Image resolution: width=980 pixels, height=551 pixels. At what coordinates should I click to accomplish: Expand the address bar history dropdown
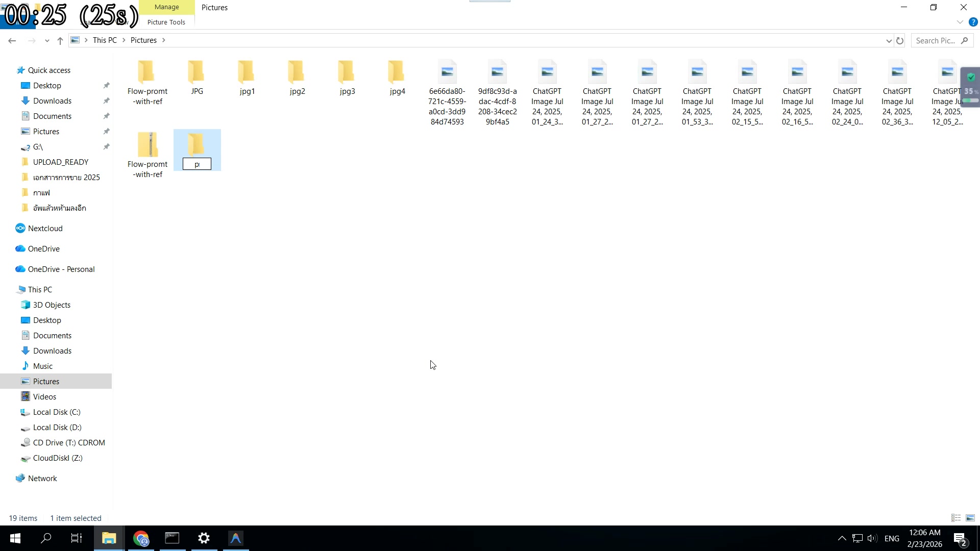tap(890, 40)
